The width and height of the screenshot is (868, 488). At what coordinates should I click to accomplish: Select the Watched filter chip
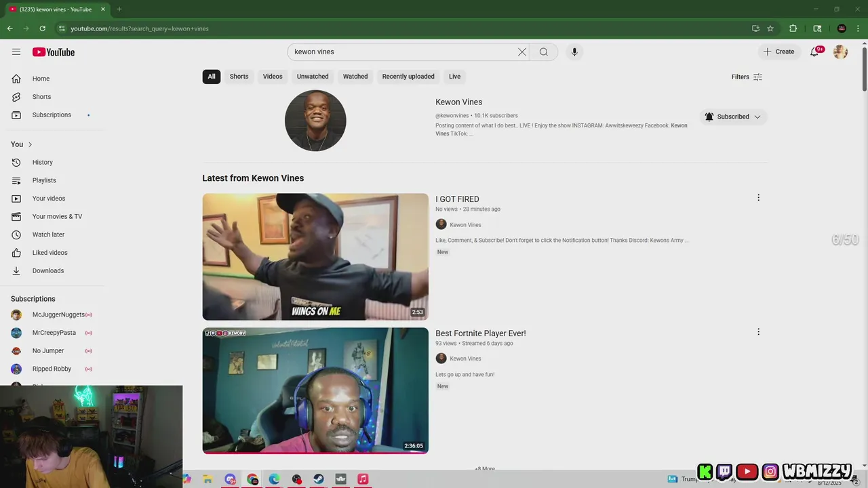click(355, 77)
